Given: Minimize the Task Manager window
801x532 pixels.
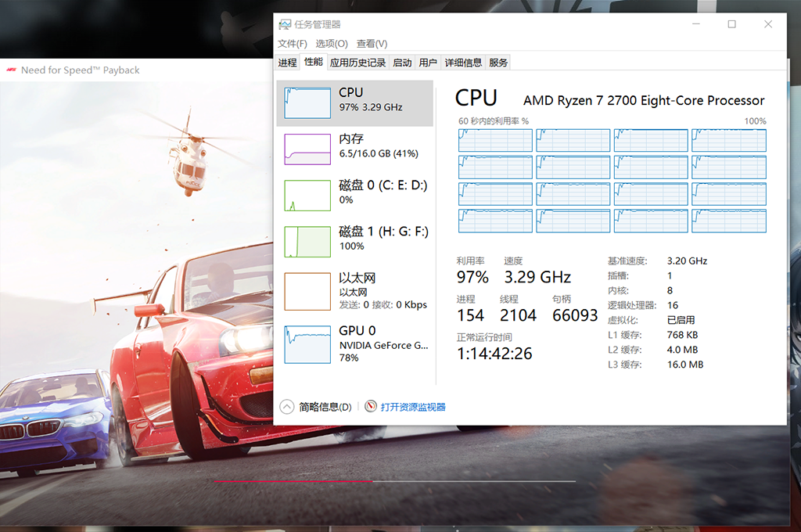Looking at the screenshot, I should point(695,24).
